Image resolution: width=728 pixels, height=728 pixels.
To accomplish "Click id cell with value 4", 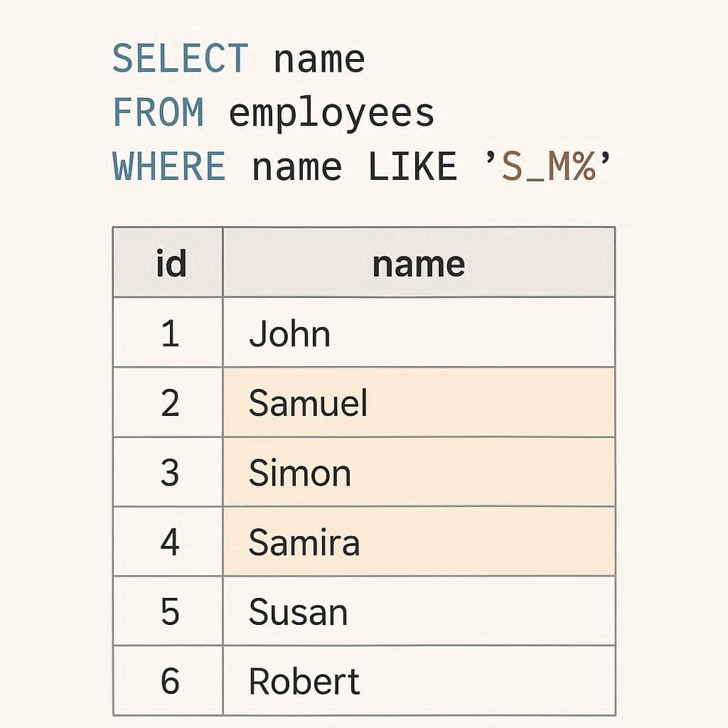I will tap(168, 542).
